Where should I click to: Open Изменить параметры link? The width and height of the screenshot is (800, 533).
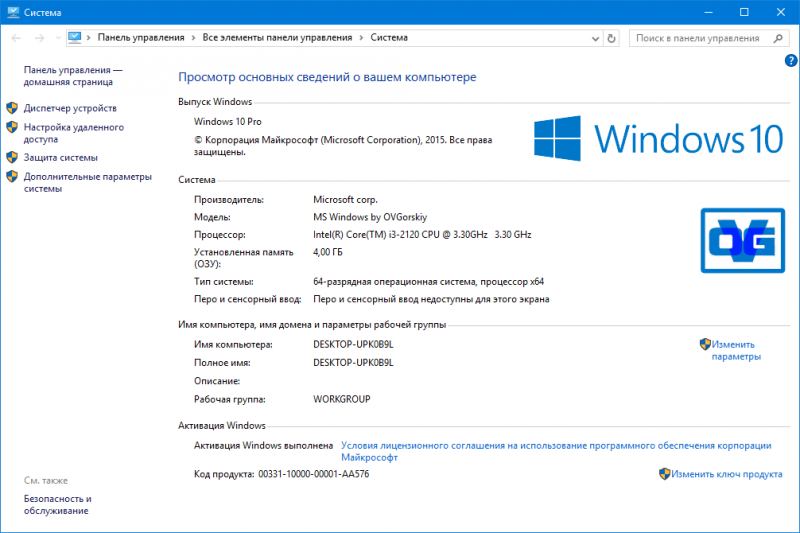pos(736,350)
